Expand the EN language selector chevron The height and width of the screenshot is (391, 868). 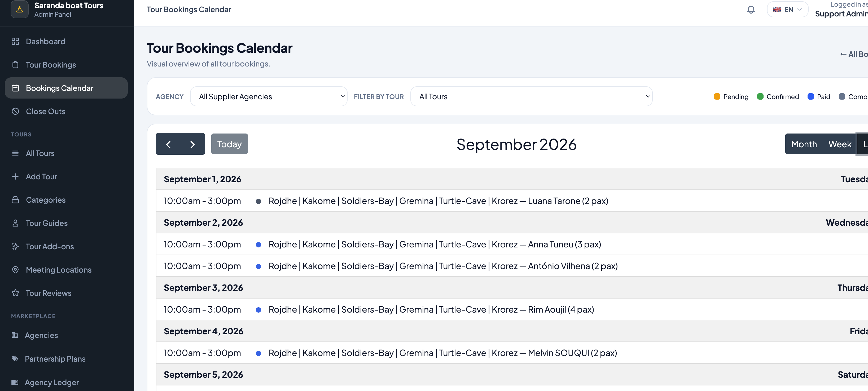click(799, 10)
